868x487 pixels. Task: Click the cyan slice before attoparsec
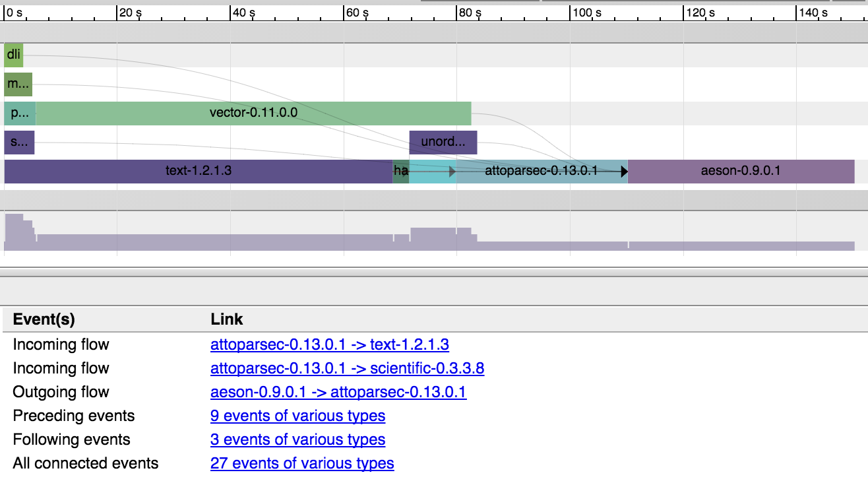pyautogui.click(x=433, y=172)
